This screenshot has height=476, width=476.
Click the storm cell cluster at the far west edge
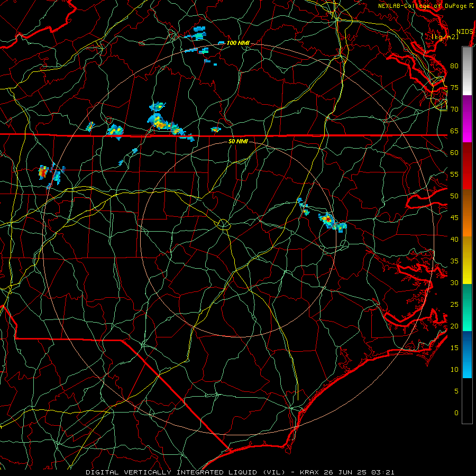(43, 172)
